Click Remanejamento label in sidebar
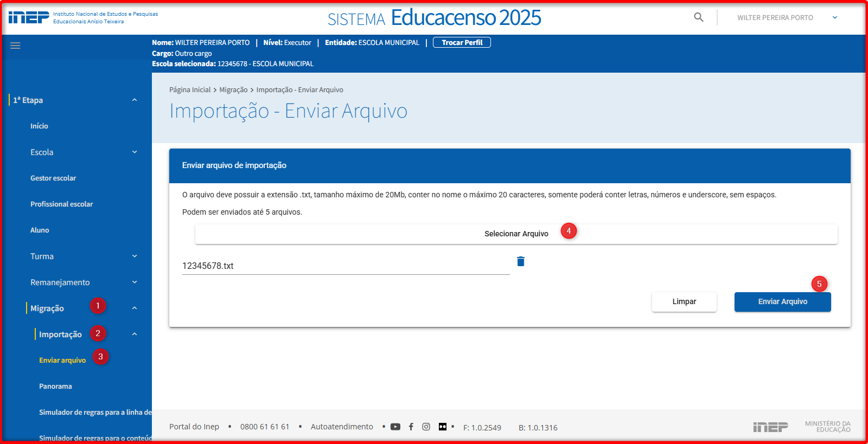868x444 pixels. tap(60, 282)
